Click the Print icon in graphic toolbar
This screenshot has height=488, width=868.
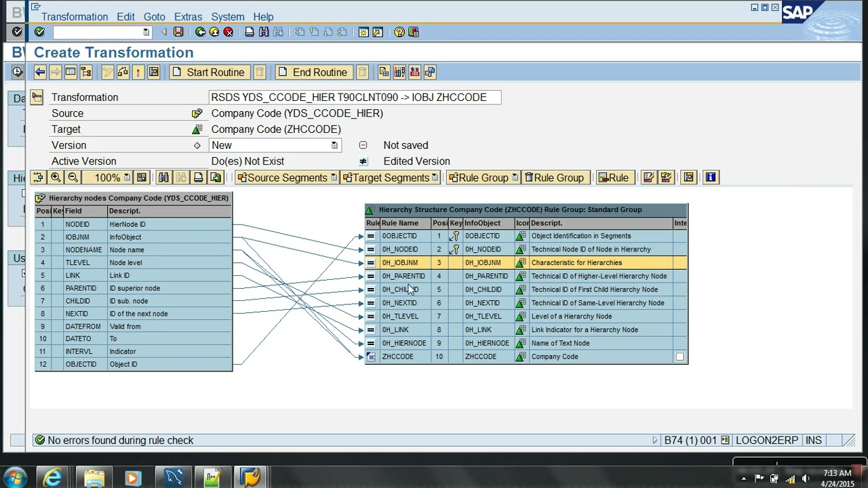click(x=199, y=178)
